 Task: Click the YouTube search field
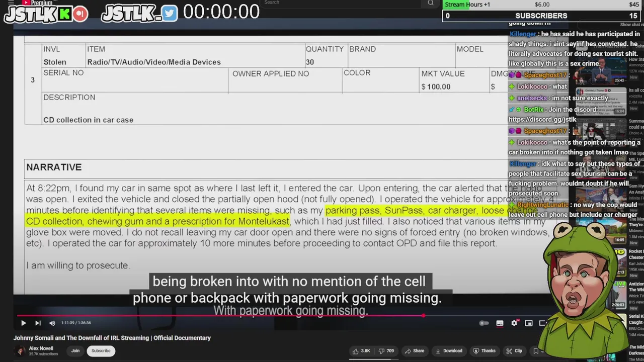click(x=342, y=3)
